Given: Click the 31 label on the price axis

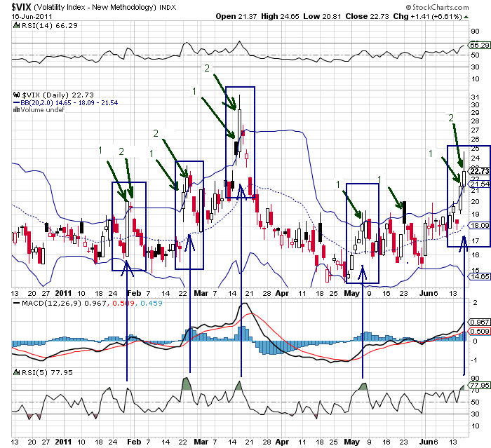Looking at the screenshot, I should click(475, 97).
